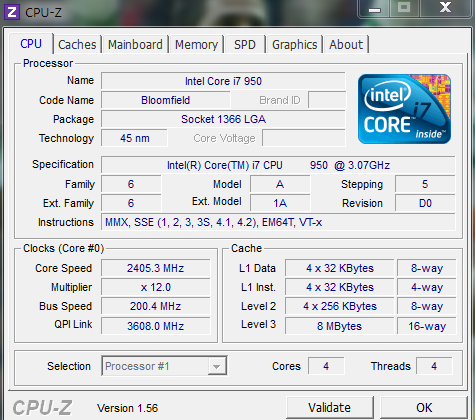
Task: Click the Threads count value
Action: coord(434,366)
